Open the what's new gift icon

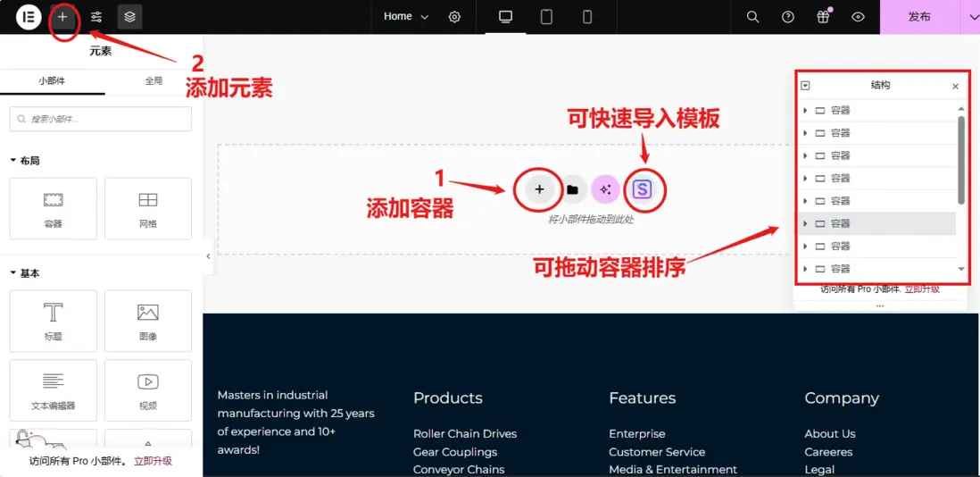tap(823, 17)
